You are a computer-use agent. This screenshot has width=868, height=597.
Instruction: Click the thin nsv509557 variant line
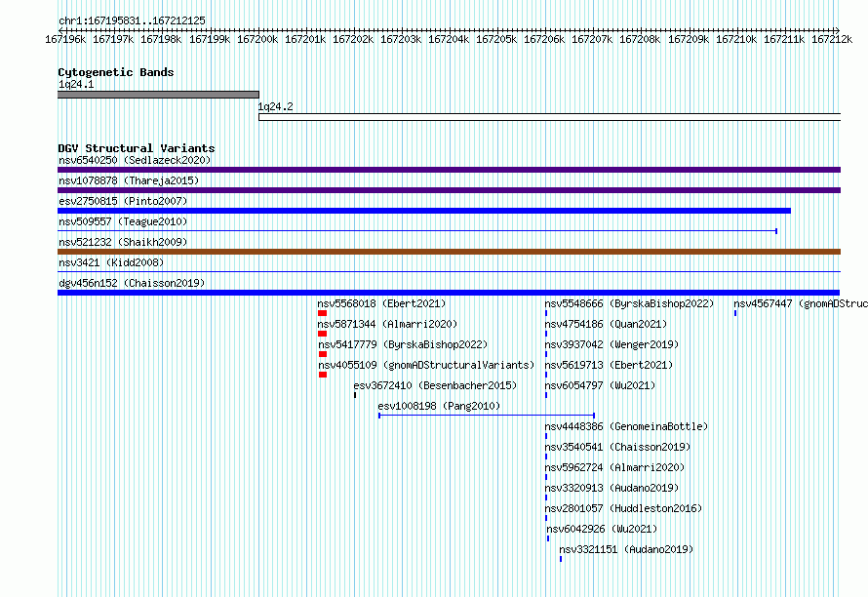tap(417, 231)
